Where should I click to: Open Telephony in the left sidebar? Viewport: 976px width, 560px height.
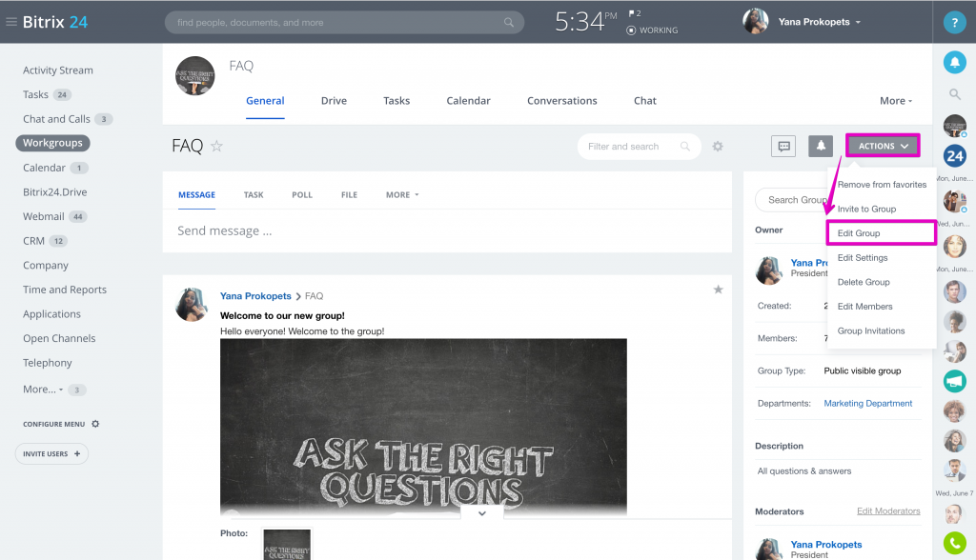point(48,363)
